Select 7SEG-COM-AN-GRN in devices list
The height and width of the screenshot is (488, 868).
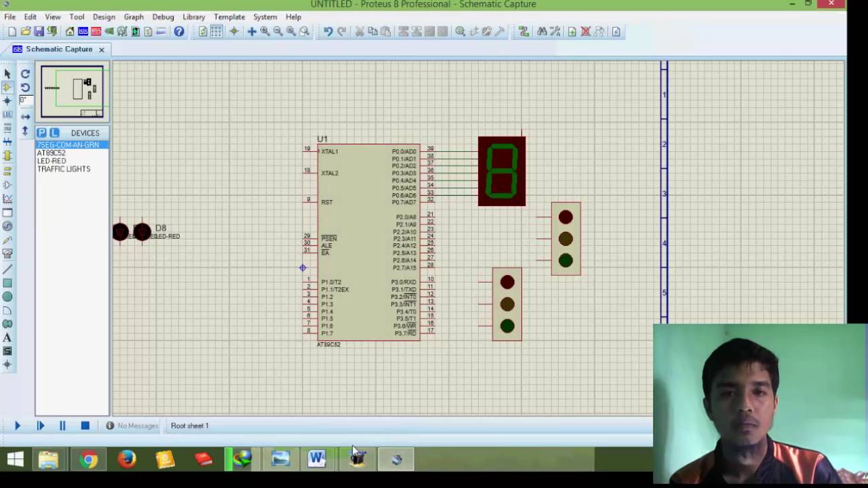[x=72, y=145]
